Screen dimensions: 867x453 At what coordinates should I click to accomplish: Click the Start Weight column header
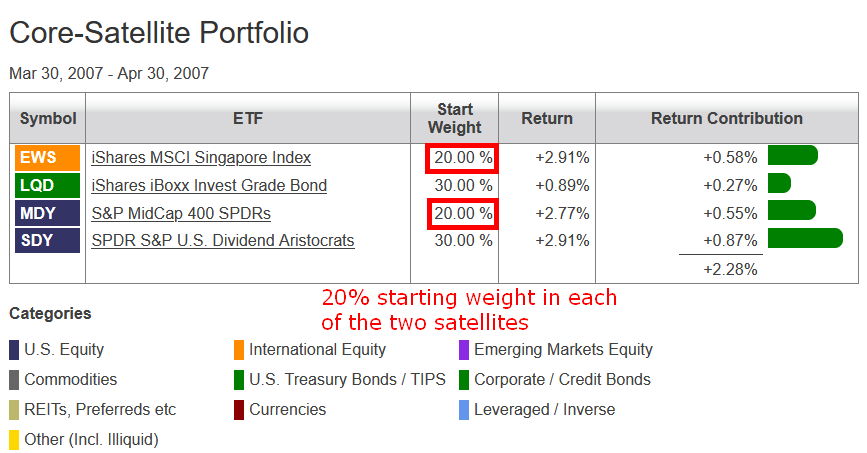455,118
